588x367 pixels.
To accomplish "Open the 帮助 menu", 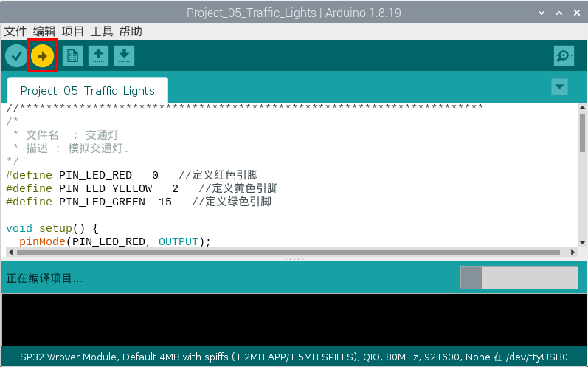I will [131, 31].
